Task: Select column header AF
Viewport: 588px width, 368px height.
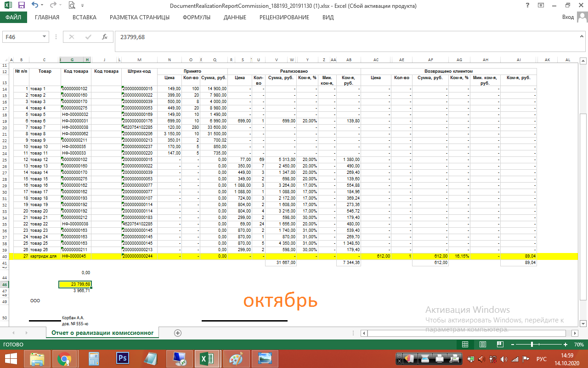Action: tap(430, 60)
